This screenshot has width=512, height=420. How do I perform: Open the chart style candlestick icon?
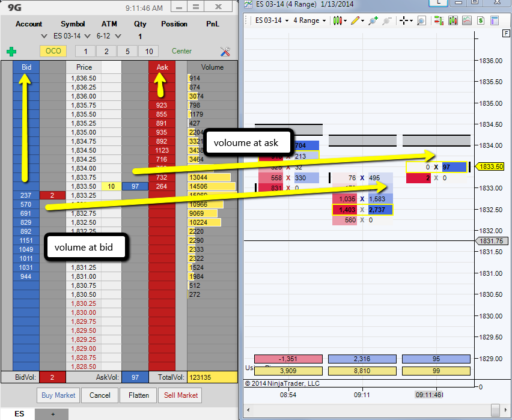tap(338, 20)
